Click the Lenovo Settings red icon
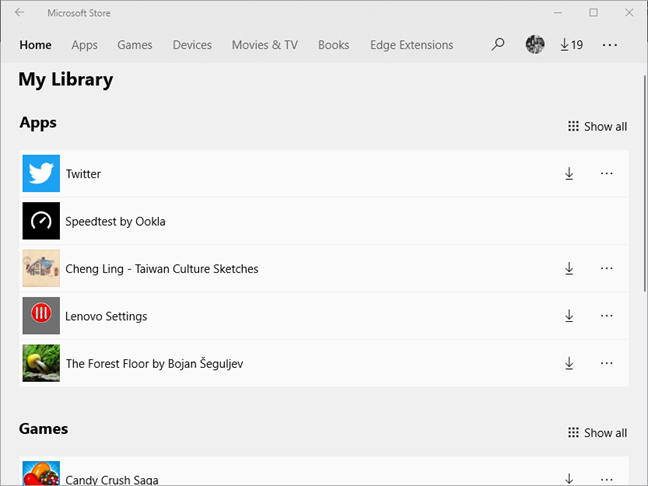Image resolution: width=648 pixels, height=486 pixels. [41, 315]
